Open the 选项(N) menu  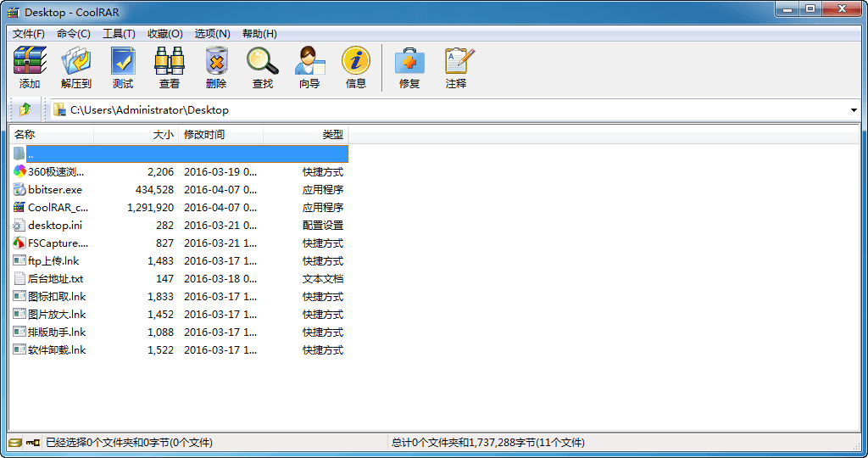pyautogui.click(x=212, y=34)
